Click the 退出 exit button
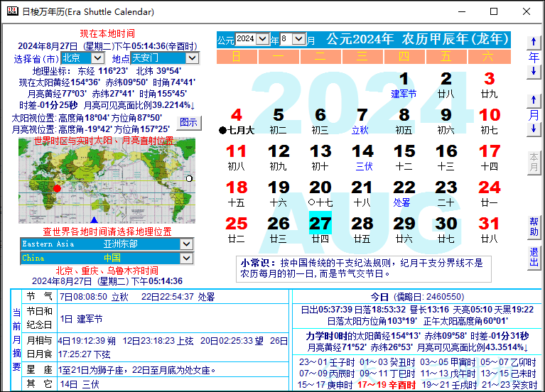This screenshot has height=392, width=545. [x=534, y=258]
